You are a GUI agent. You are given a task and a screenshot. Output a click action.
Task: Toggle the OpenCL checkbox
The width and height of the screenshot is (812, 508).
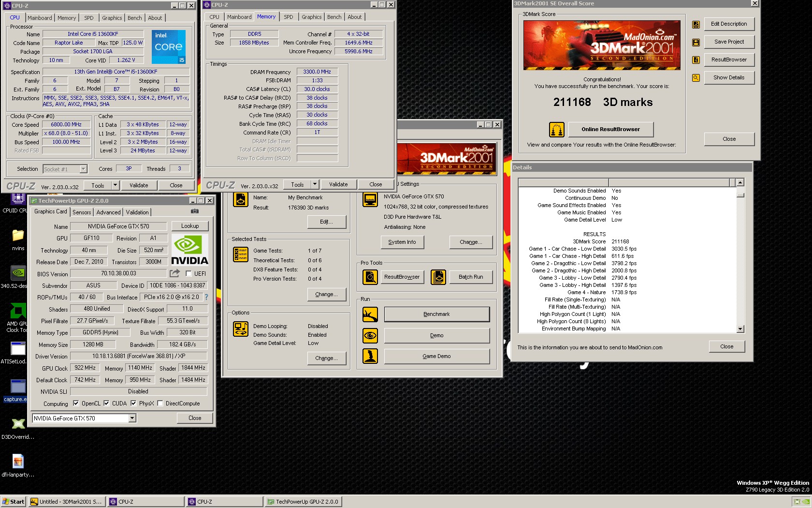click(76, 403)
